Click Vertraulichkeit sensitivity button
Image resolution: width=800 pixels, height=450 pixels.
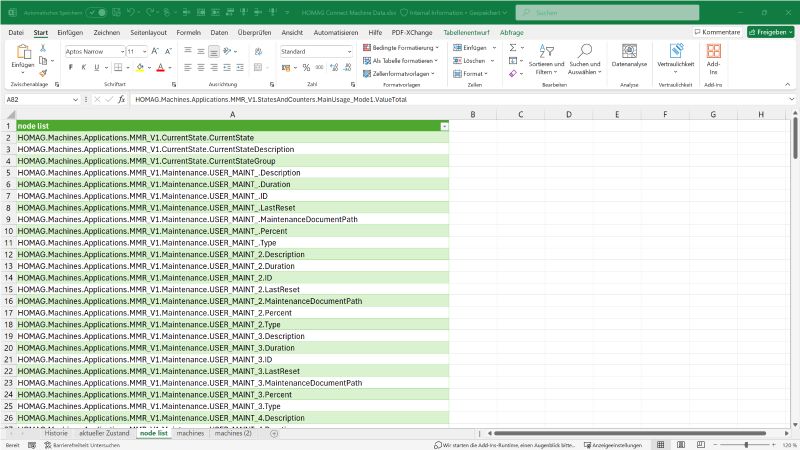(x=676, y=59)
